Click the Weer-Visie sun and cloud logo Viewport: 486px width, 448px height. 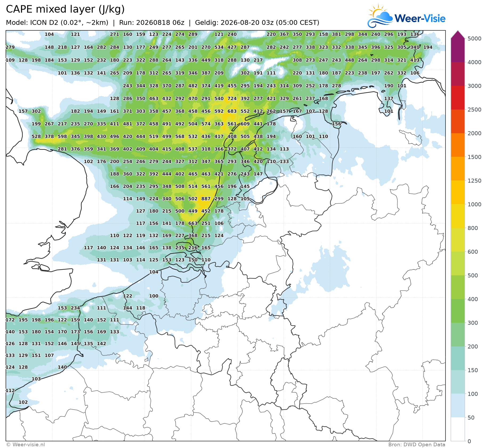(380, 16)
